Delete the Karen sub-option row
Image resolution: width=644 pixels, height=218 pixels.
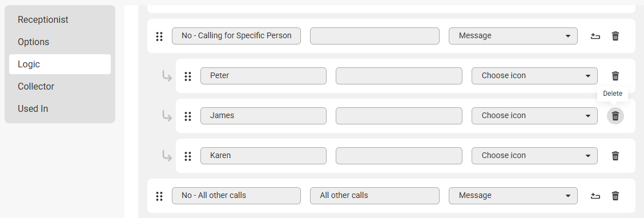click(x=615, y=156)
